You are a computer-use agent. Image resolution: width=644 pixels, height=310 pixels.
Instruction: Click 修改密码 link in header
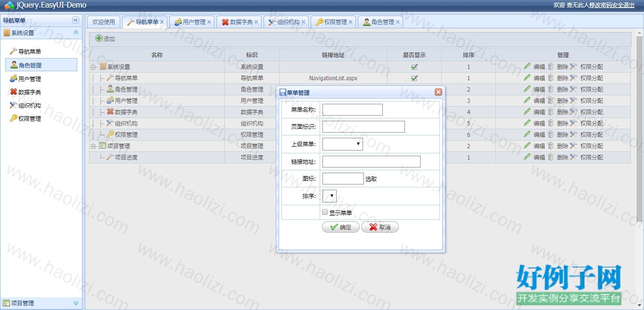600,5
